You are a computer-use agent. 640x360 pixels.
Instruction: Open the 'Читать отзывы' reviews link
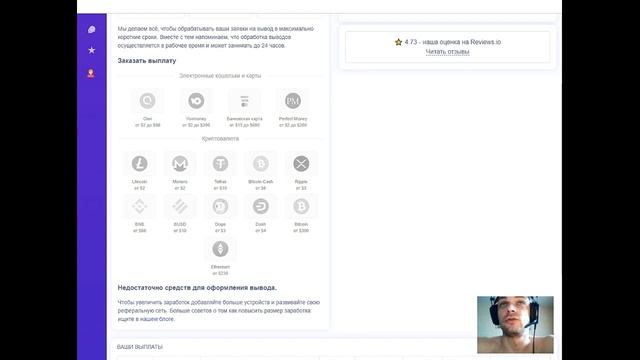(x=447, y=52)
